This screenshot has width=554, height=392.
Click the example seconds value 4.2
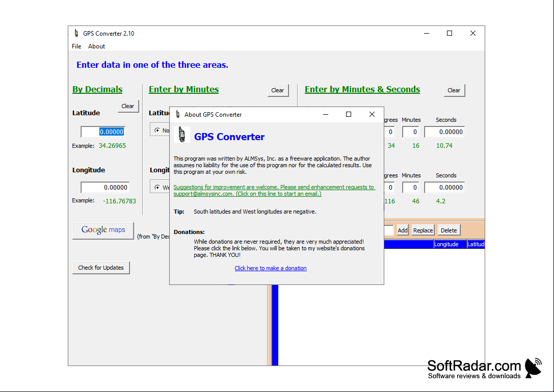[440, 201]
